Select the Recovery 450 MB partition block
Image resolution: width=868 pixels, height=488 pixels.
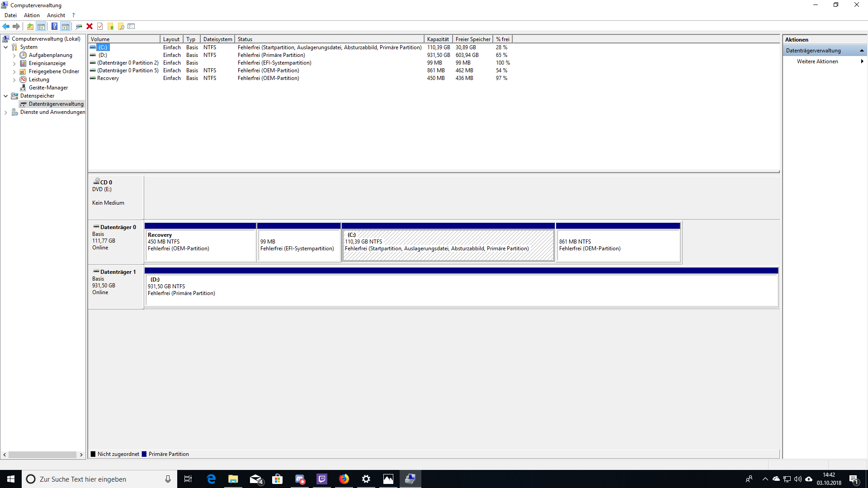click(200, 242)
